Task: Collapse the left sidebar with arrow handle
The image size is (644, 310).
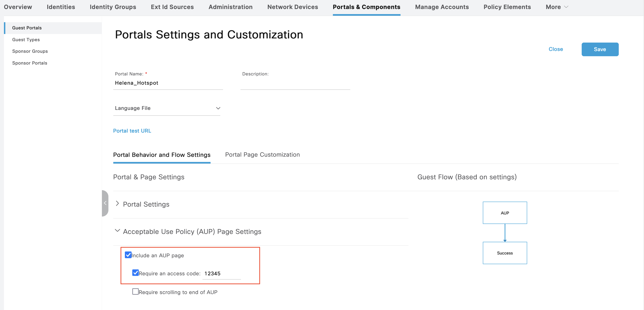Action: click(x=105, y=203)
